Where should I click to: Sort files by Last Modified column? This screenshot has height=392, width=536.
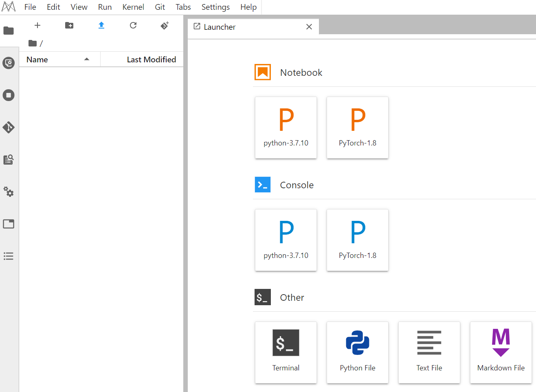click(x=142, y=59)
